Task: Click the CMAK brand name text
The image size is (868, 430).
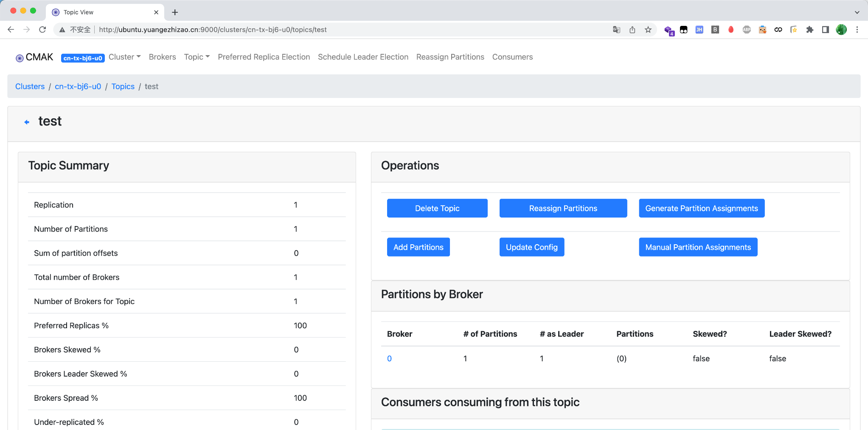Action: tap(39, 57)
